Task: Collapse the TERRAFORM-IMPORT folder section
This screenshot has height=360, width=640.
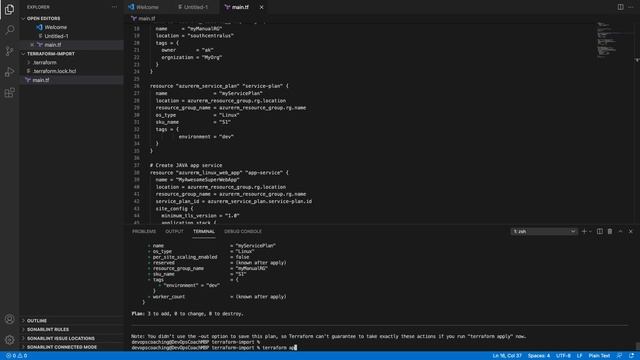Action: (x=51, y=53)
